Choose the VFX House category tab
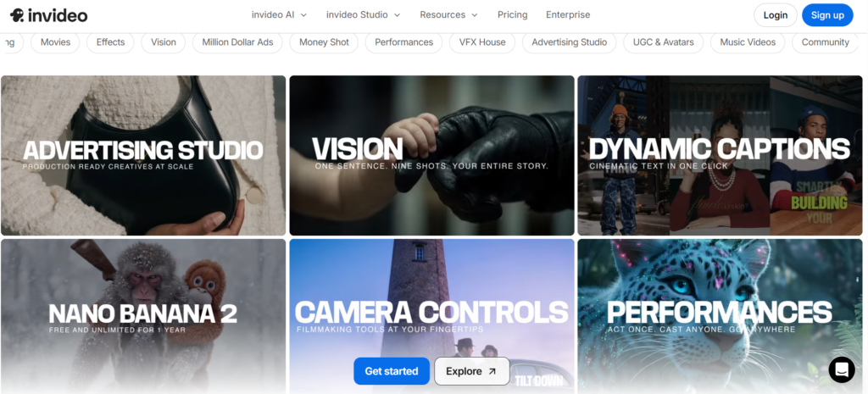 coord(482,42)
